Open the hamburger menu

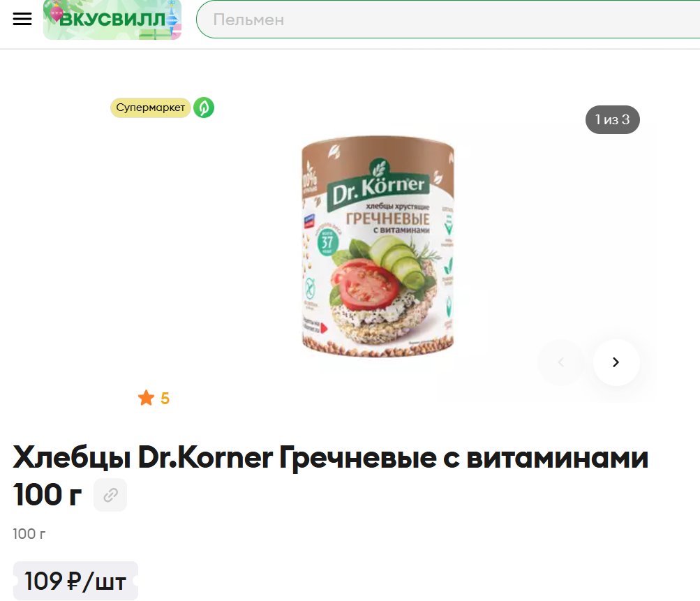click(x=22, y=19)
